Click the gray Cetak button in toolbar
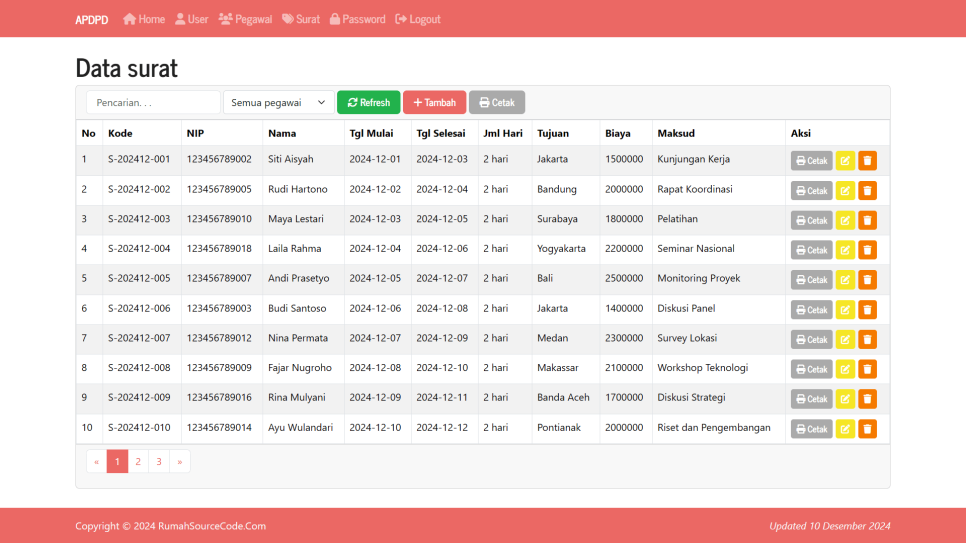 (x=496, y=102)
